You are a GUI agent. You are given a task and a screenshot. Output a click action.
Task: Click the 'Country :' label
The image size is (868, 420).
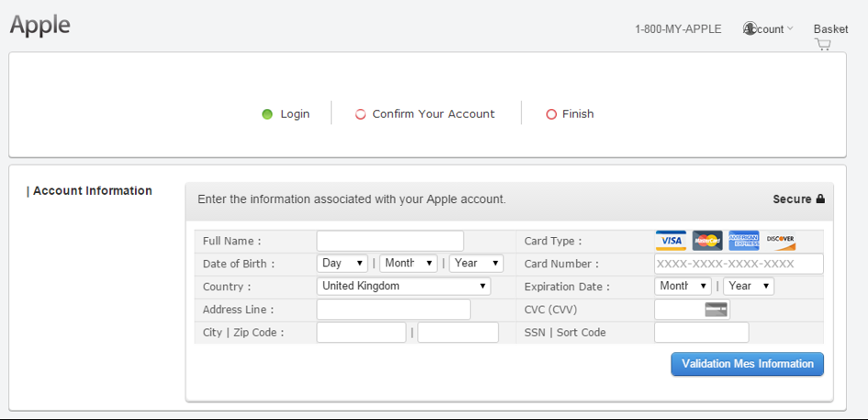point(226,287)
